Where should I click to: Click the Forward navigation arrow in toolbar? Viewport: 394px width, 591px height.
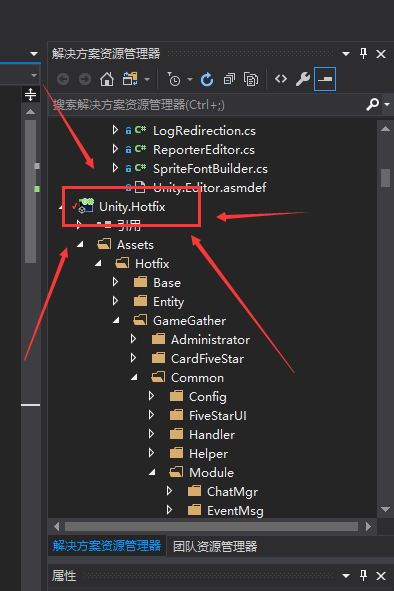point(85,79)
